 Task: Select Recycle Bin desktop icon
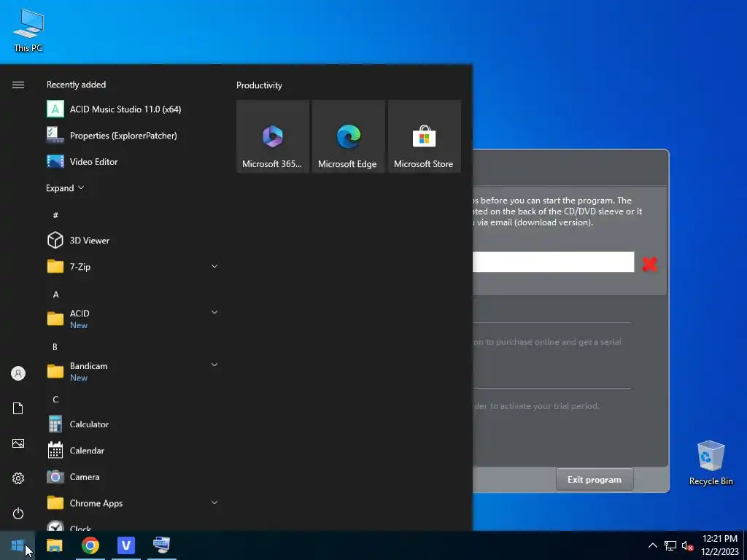pyautogui.click(x=711, y=463)
